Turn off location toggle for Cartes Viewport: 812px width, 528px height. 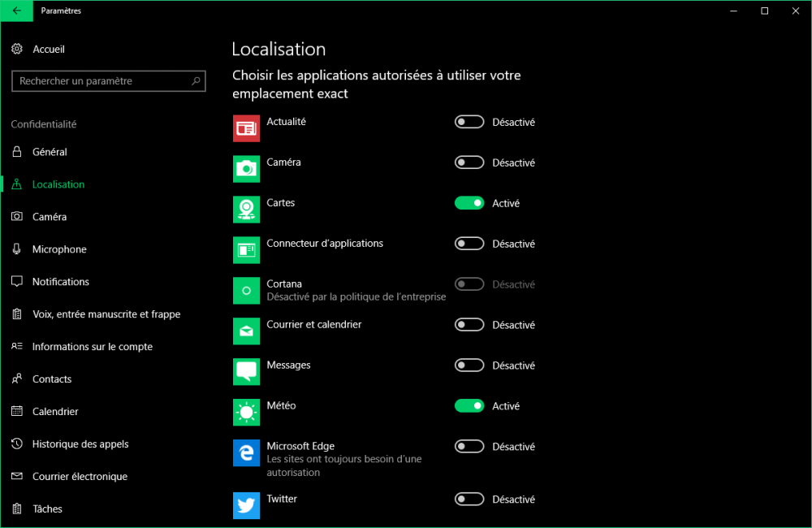click(x=469, y=203)
